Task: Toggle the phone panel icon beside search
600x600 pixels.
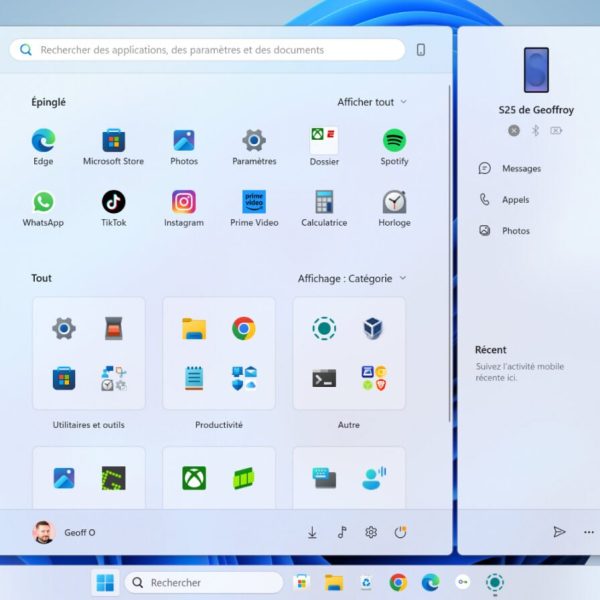Action: [x=421, y=50]
